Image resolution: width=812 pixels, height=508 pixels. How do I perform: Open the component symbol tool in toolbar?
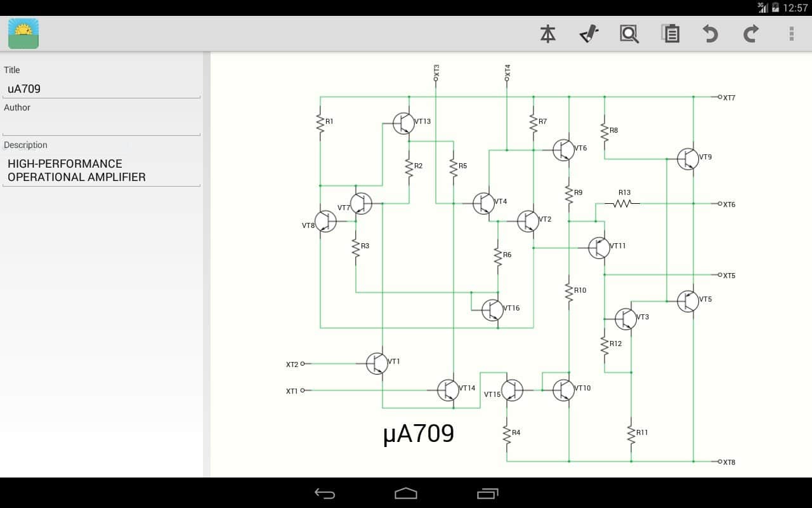coord(548,34)
